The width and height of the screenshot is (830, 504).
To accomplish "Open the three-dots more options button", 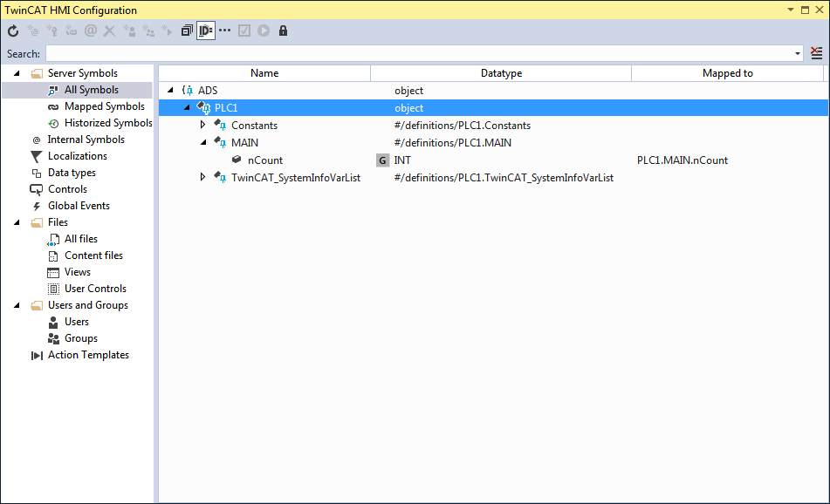I will [225, 31].
